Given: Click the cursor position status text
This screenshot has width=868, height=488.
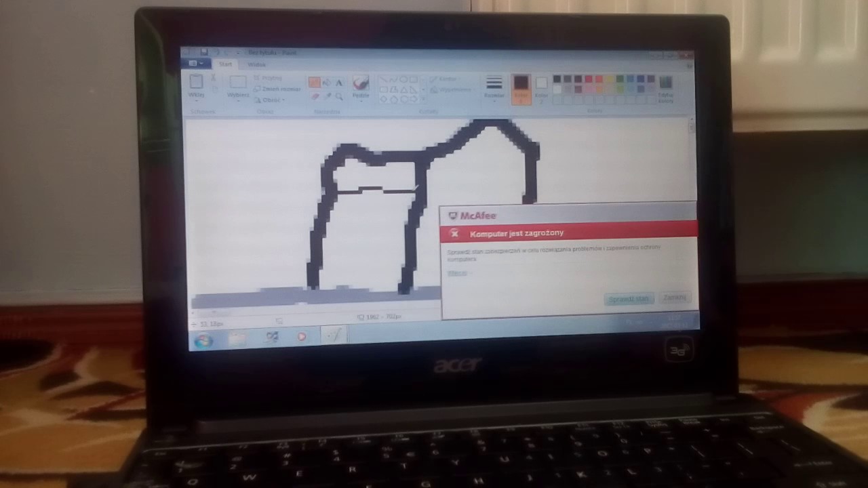Looking at the screenshot, I should pos(212,325).
